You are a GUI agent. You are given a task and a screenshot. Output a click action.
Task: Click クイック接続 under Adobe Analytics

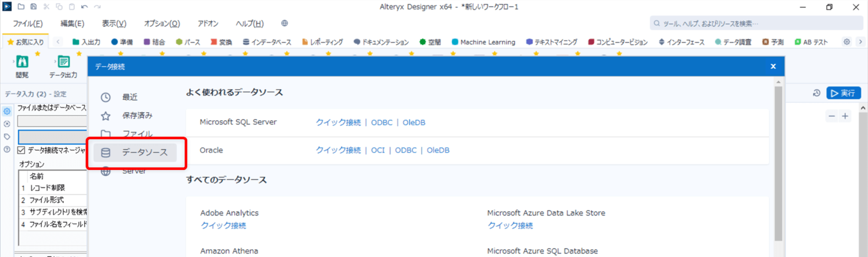pyautogui.click(x=223, y=225)
